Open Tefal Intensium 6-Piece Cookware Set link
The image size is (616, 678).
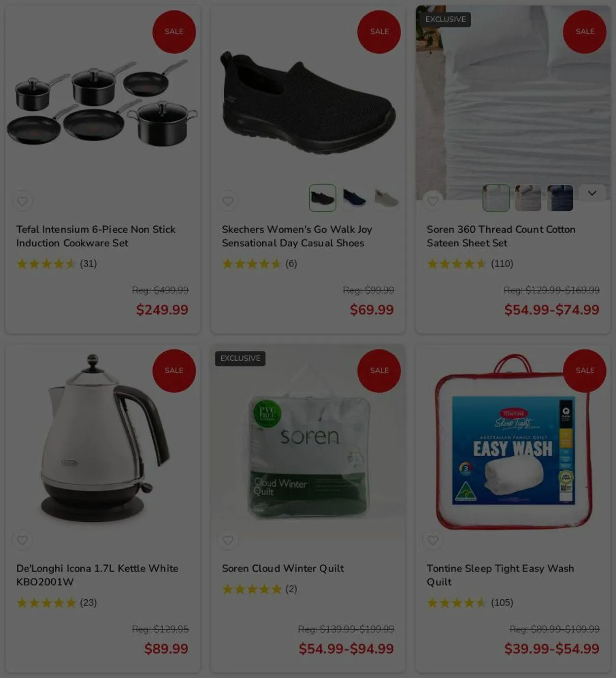pos(96,236)
